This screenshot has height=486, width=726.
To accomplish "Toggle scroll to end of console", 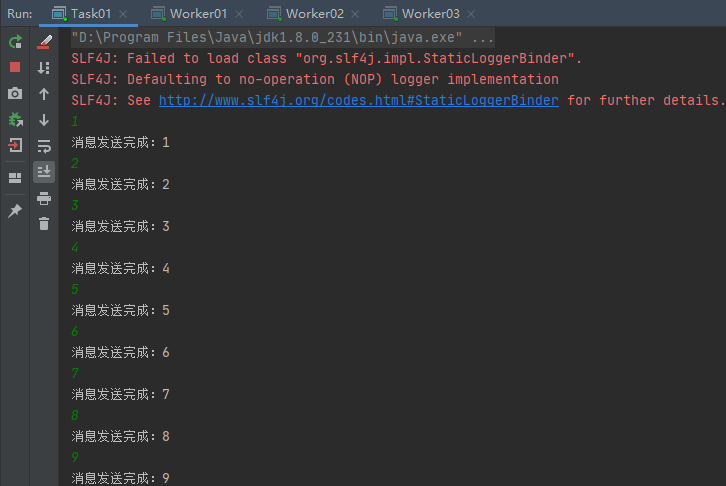I will (x=44, y=172).
